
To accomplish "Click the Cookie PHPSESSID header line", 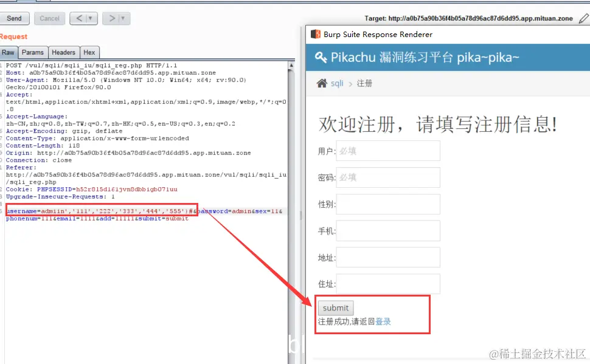I will [91, 189].
